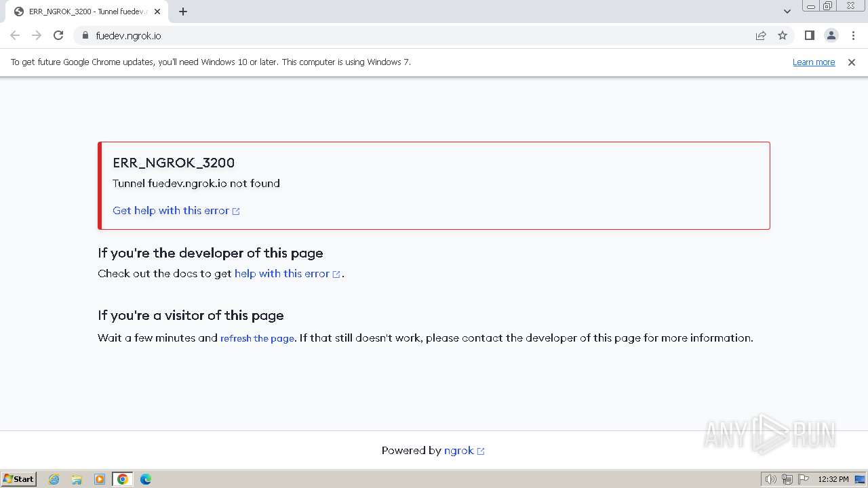
Task: Switch to Chrome in the taskbar
Action: point(123,479)
